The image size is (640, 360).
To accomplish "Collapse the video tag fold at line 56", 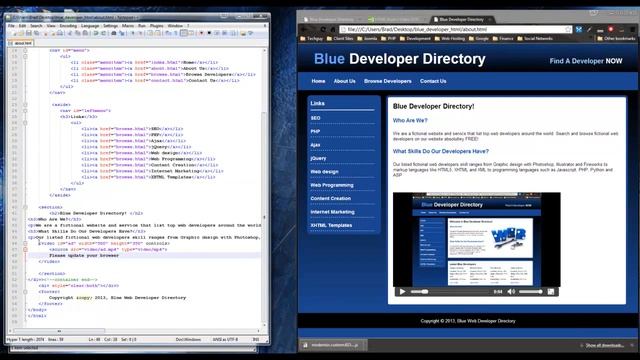I will click(x=25, y=243).
